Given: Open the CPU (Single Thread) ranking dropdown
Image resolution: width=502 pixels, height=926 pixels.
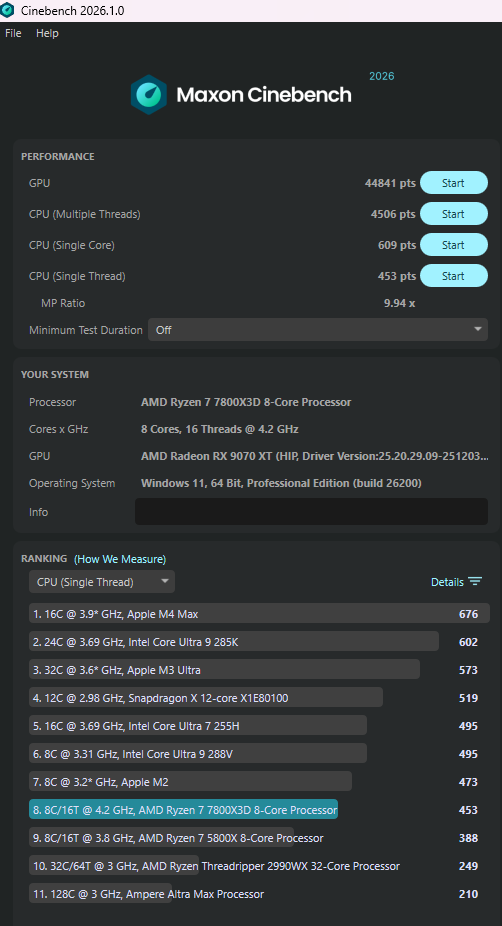Looking at the screenshot, I should click(102, 582).
